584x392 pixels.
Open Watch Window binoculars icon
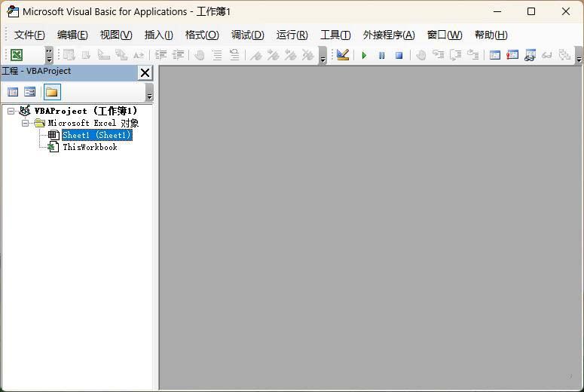pos(530,55)
